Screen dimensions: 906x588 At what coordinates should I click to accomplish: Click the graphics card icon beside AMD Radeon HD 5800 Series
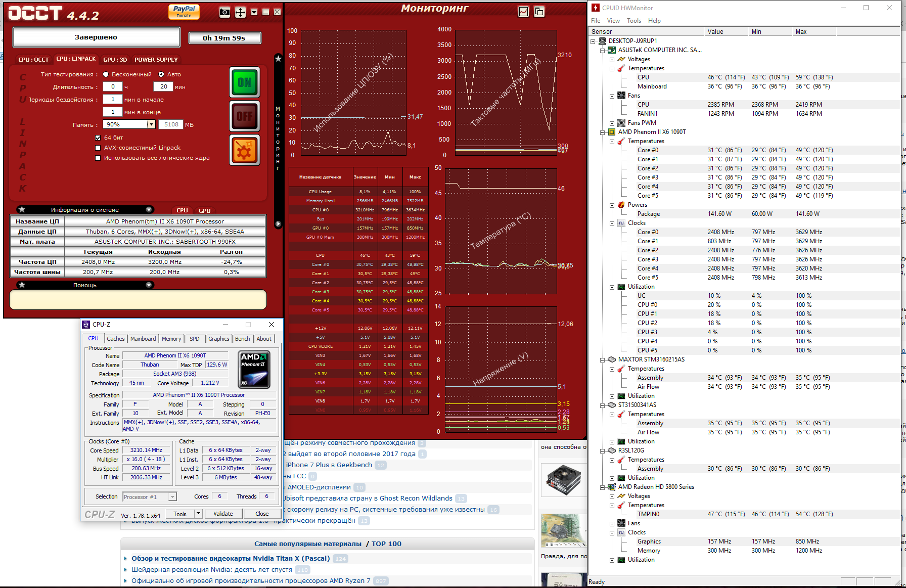pos(612,487)
